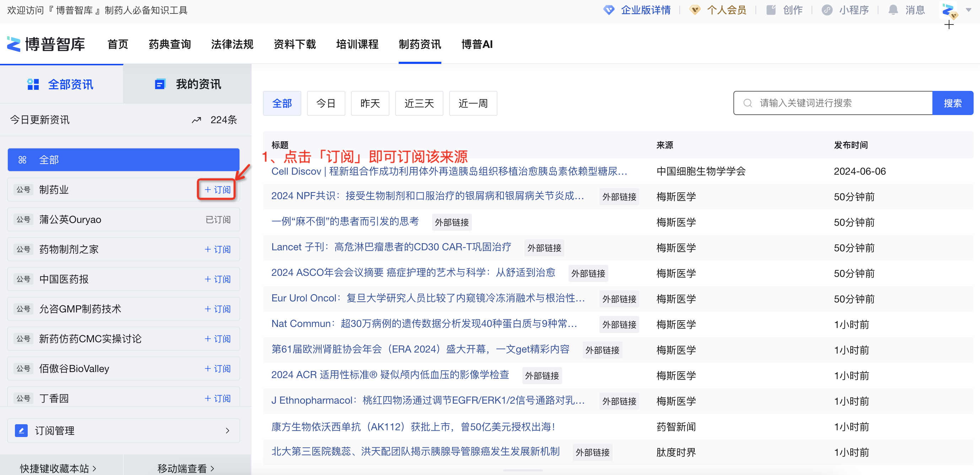This screenshot has height=475, width=980.
Task: Click 外部链接 tag on Nat Commun row
Action: (x=619, y=324)
